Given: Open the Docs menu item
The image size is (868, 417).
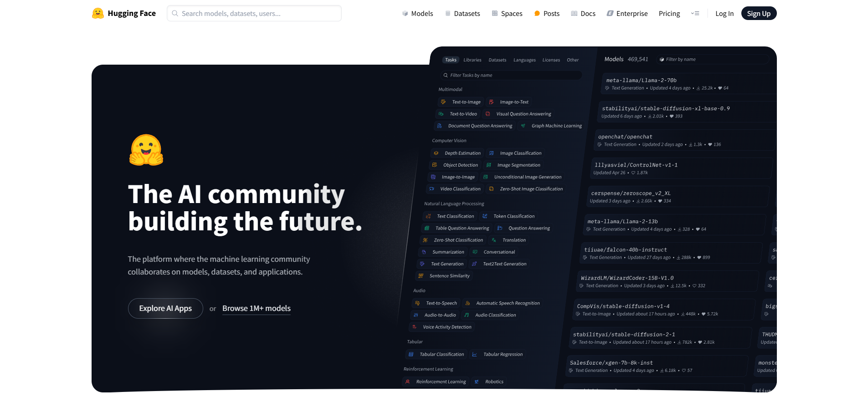Looking at the screenshot, I should (x=588, y=14).
